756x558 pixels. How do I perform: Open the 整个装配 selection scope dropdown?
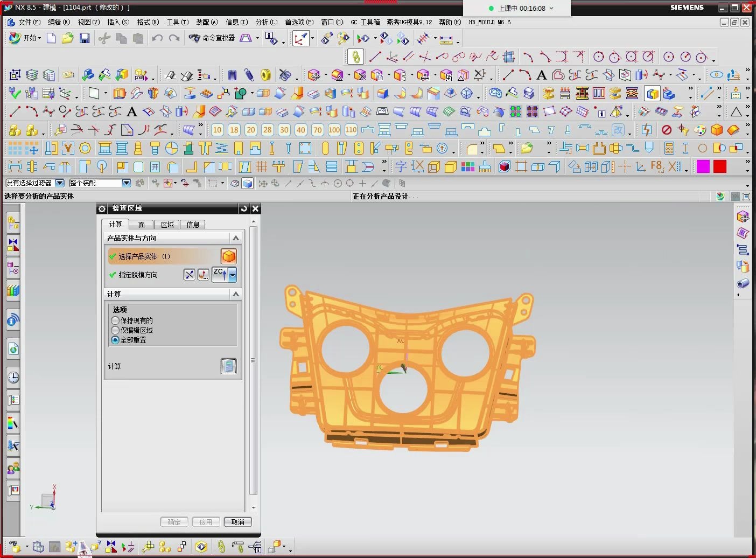[x=127, y=183]
